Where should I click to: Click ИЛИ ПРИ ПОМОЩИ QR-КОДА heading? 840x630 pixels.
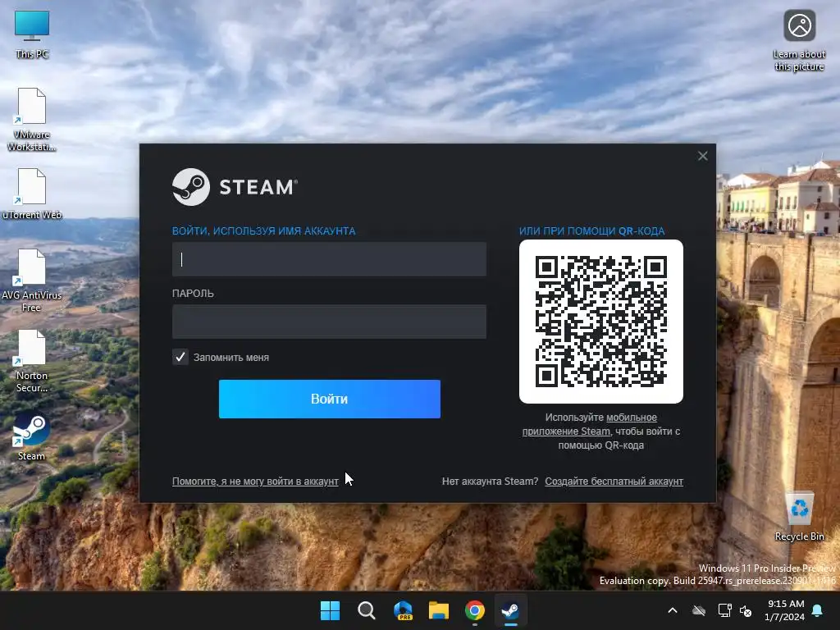[591, 231]
